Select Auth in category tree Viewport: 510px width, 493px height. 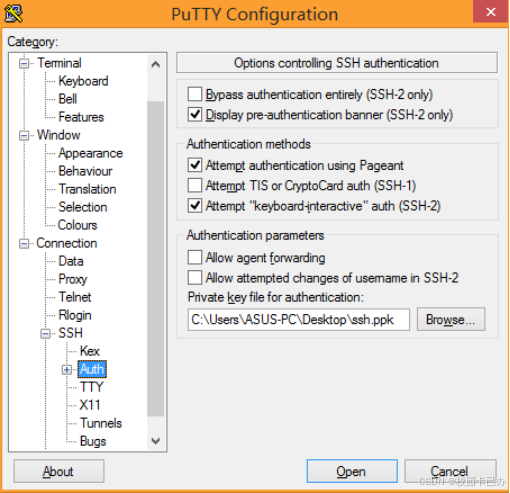pyautogui.click(x=92, y=369)
